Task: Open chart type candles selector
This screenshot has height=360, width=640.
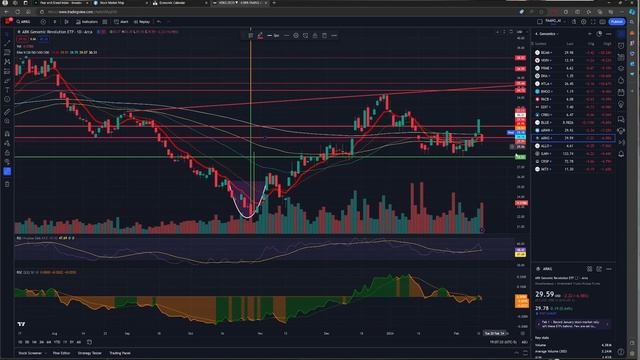Action: click(x=67, y=22)
